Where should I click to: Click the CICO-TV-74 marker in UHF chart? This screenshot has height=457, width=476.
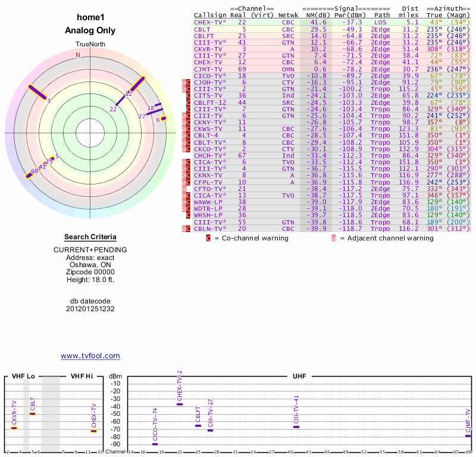[x=155, y=444]
